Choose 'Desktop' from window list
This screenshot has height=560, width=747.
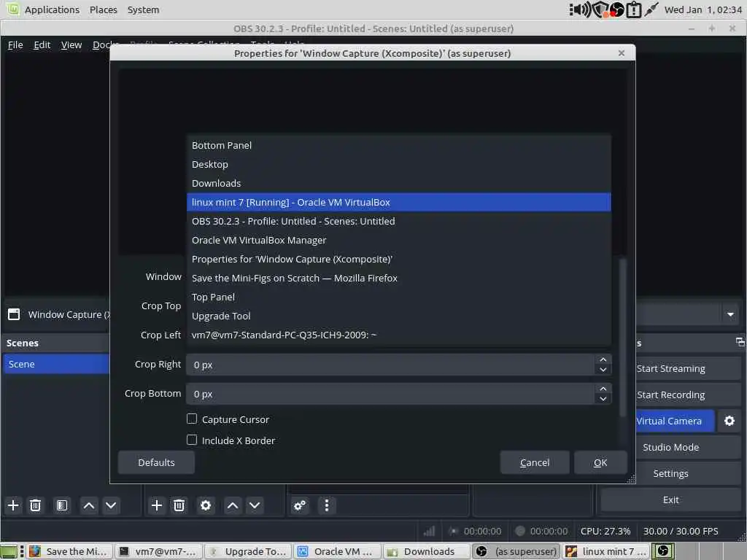[x=399, y=164]
